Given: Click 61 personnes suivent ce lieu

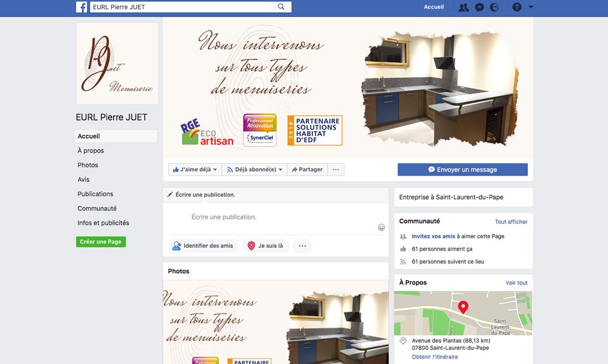Looking at the screenshot, I should coord(448,262).
